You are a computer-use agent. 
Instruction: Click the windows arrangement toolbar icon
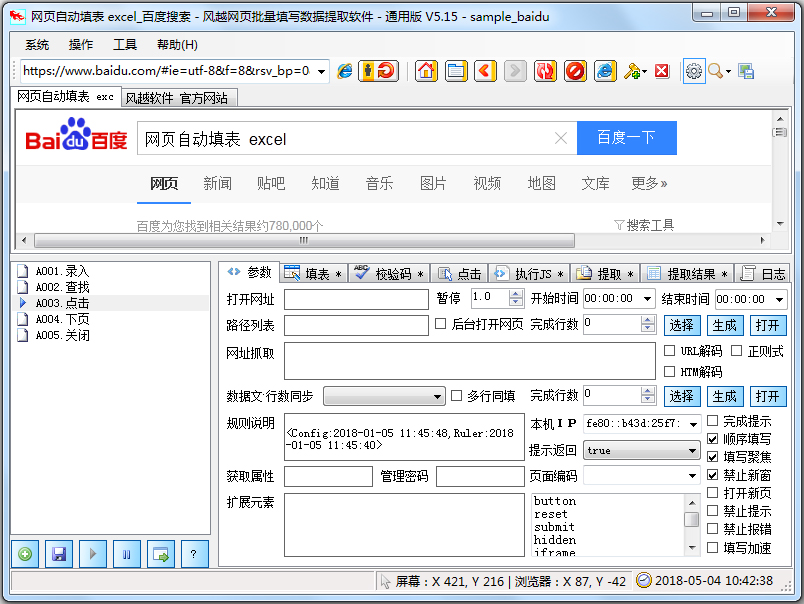[x=746, y=71]
